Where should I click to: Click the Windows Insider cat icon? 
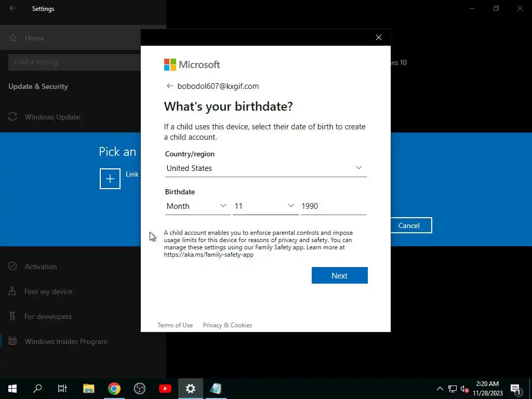click(12, 341)
